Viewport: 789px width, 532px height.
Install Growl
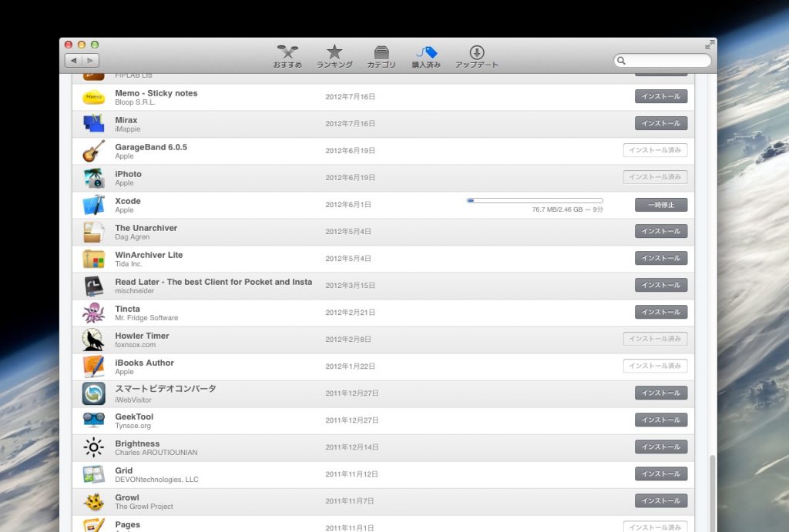coord(660,501)
